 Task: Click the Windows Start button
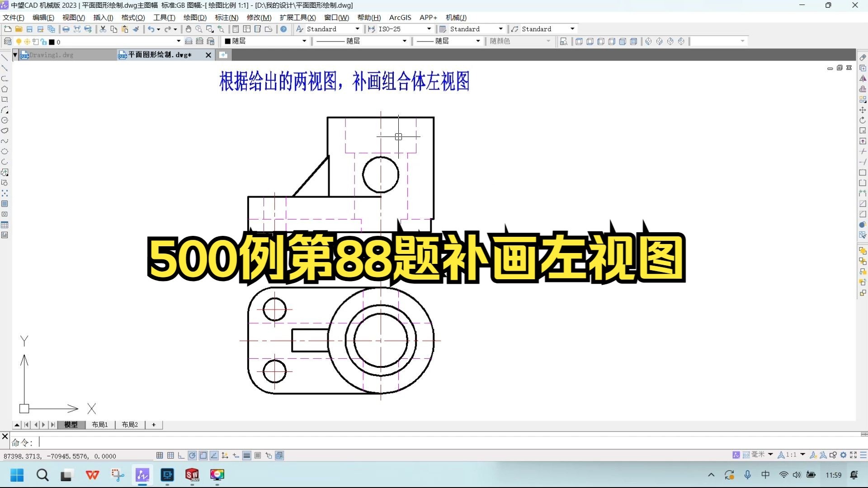pos(17,475)
